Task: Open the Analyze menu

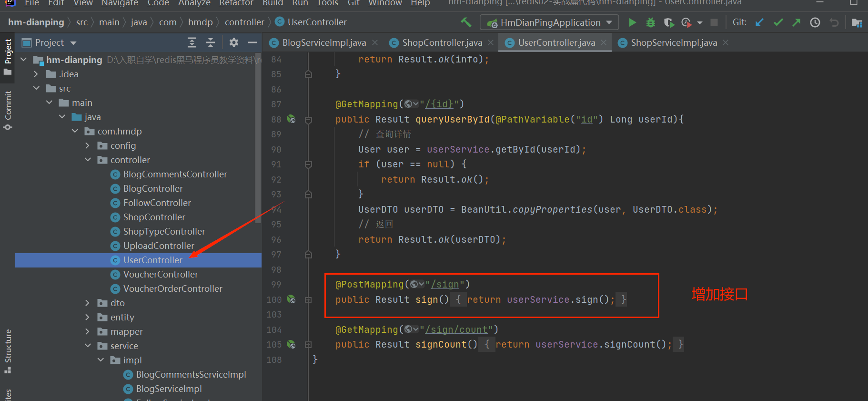Action: (x=194, y=3)
